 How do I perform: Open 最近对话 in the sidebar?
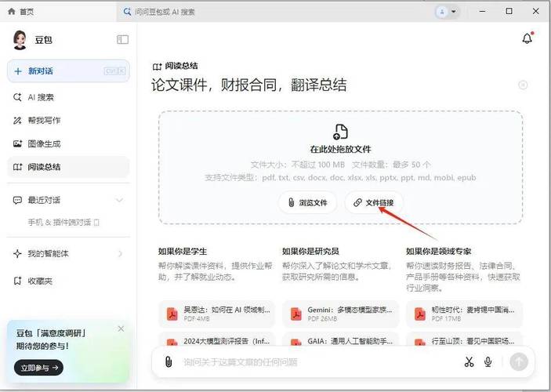(x=68, y=200)
